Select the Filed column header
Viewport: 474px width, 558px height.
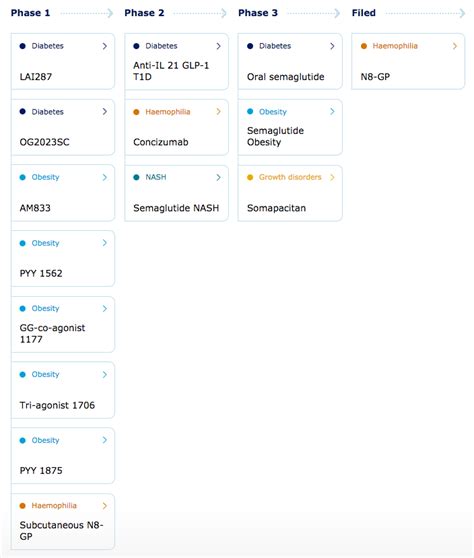click(x=364, y=13)
